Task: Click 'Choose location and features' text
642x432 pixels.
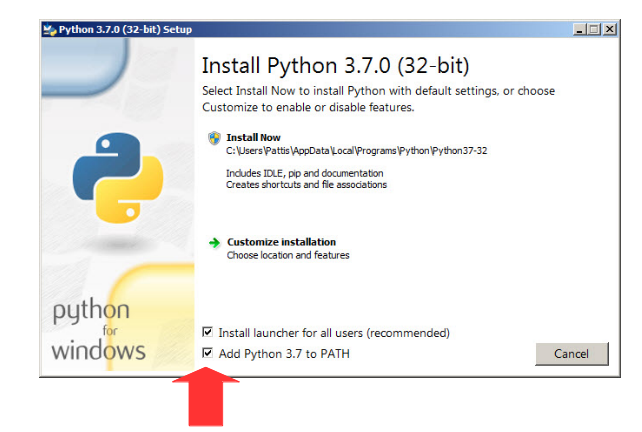Action: (288, 255)
